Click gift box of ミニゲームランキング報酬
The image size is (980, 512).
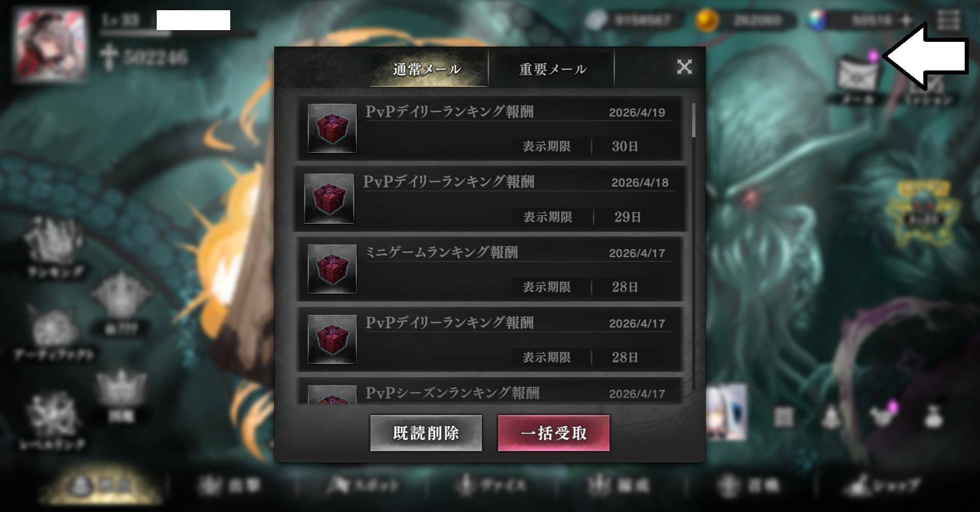coord(332,269)
